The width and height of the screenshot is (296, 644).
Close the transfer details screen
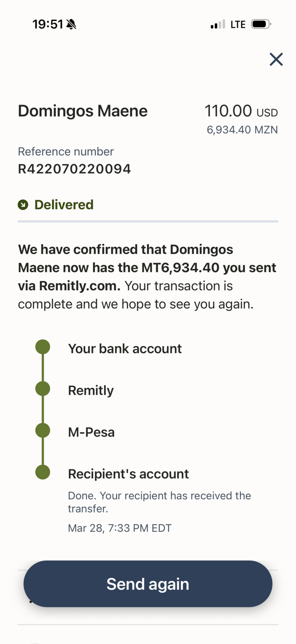tap(276, 60)
